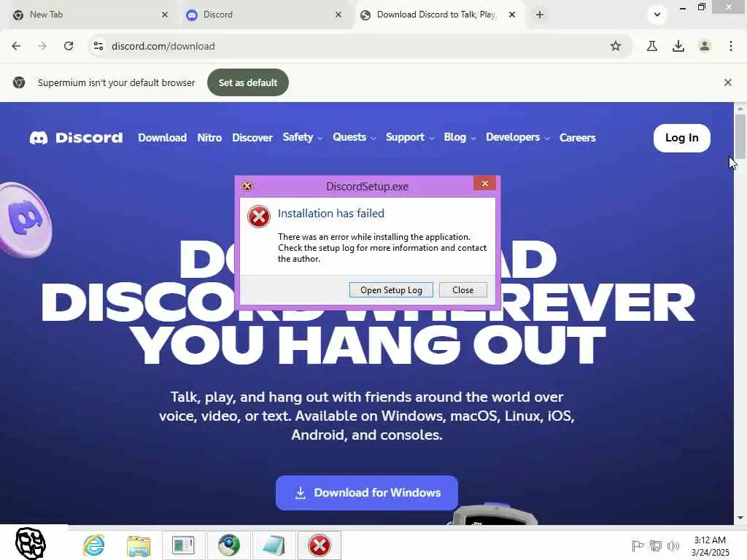
Task: Switch to Supermium browser in the taskbar
Action: pos(229,545)
